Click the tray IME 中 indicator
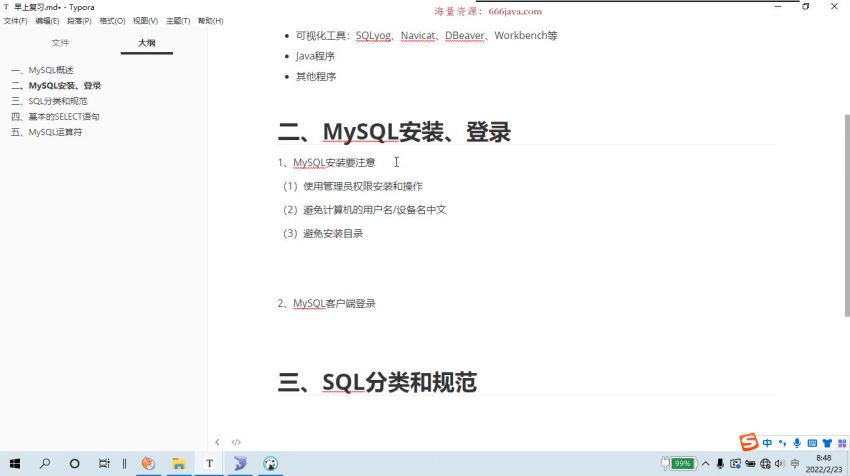 (795, 464)
